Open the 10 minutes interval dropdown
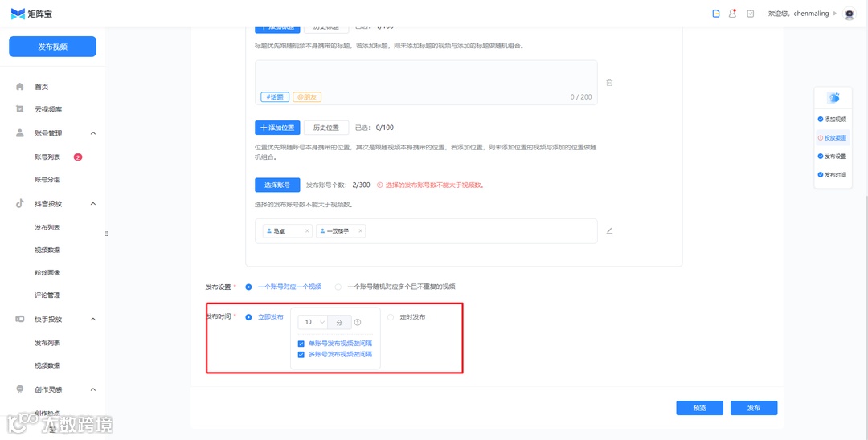The image size is (868, 440). point(313,322)
